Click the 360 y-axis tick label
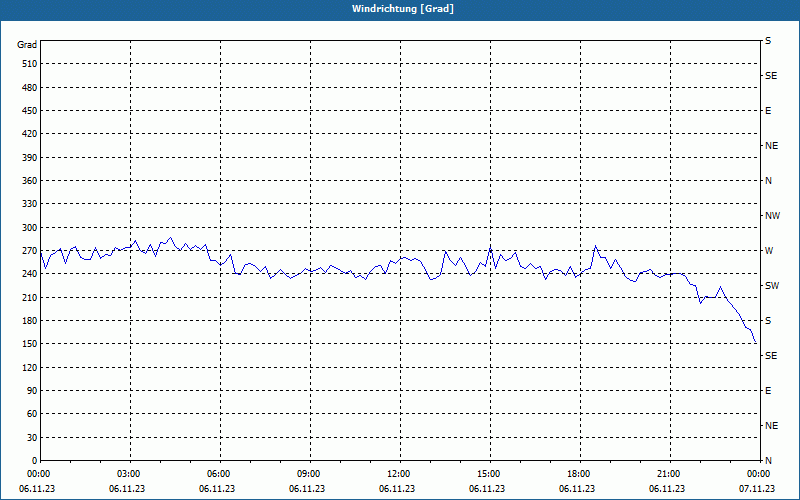 coord(30,181)
